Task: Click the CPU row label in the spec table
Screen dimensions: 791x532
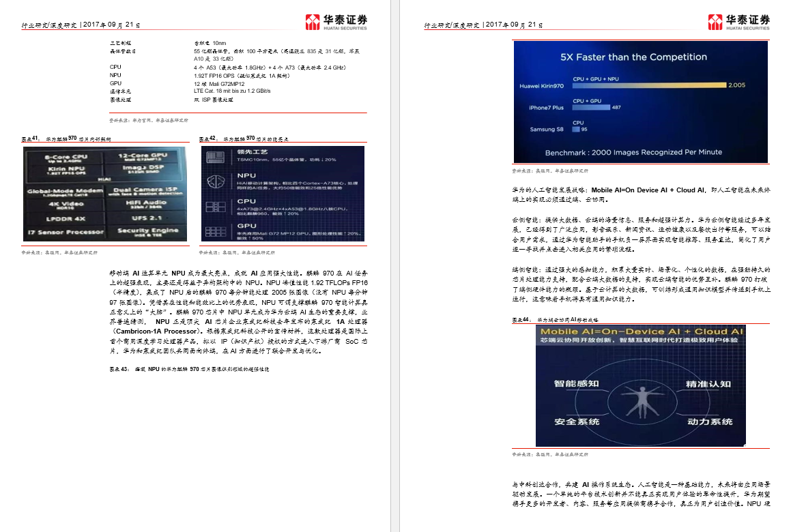Action: (x=115, y=67)
